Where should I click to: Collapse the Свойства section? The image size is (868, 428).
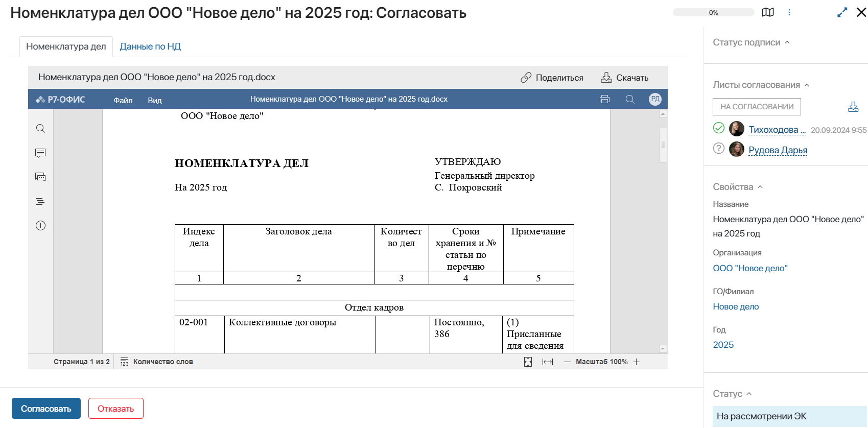tap(760, 187)
